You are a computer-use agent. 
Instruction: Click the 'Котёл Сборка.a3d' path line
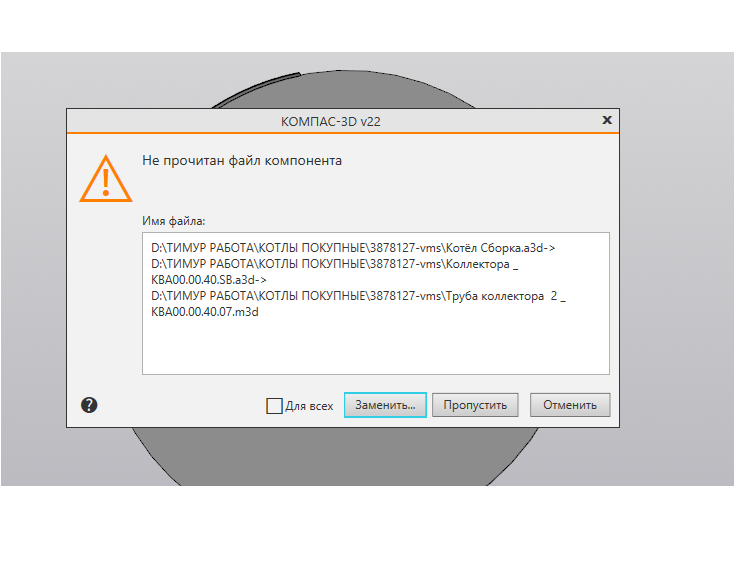[x=353, y=248]
